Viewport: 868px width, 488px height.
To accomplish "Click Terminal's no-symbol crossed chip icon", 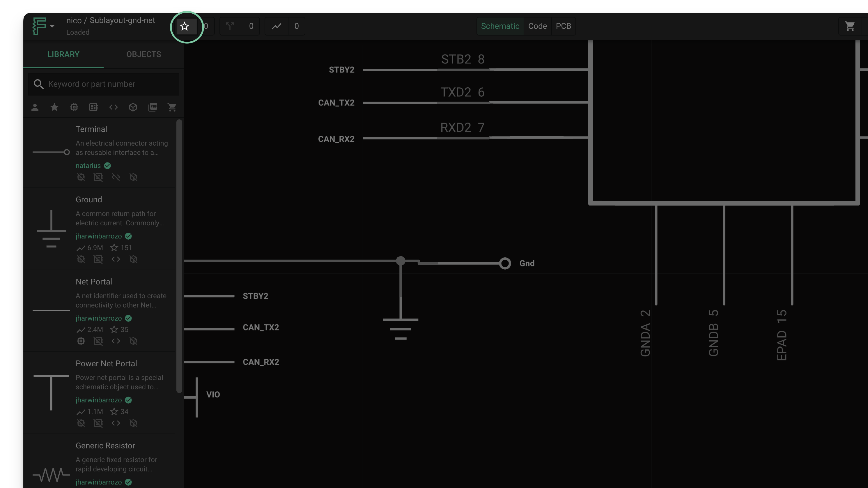I will click(x=81, y=177).
